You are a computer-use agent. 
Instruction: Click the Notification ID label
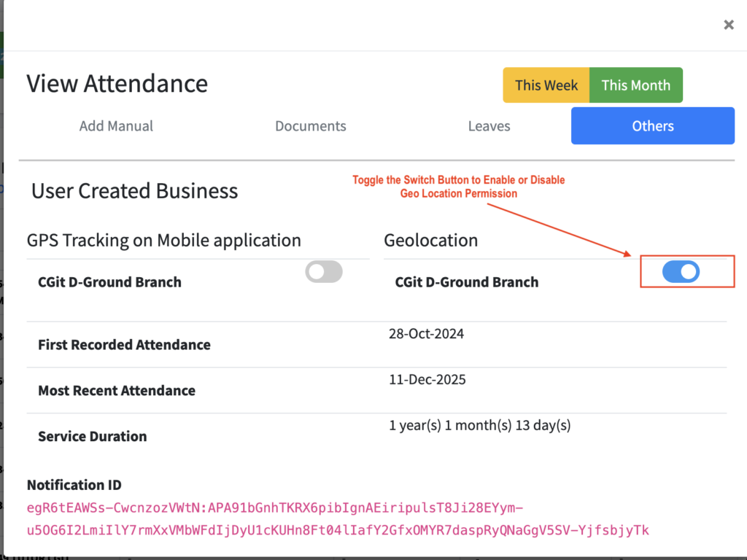point(74,485)
